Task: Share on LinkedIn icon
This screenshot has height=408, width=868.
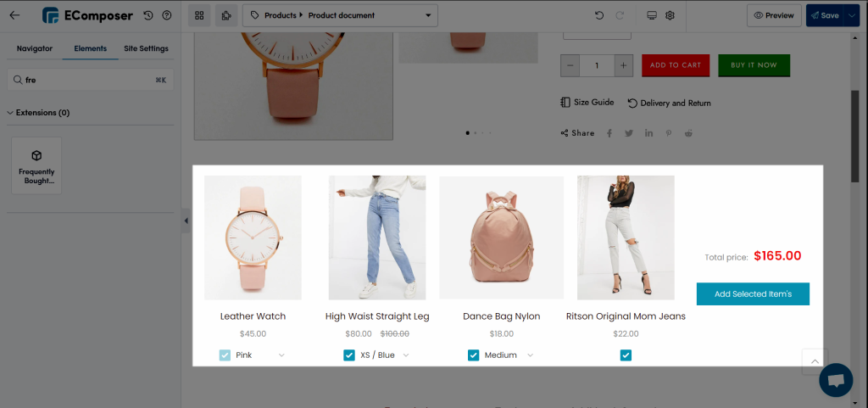Action: [648, 133]
